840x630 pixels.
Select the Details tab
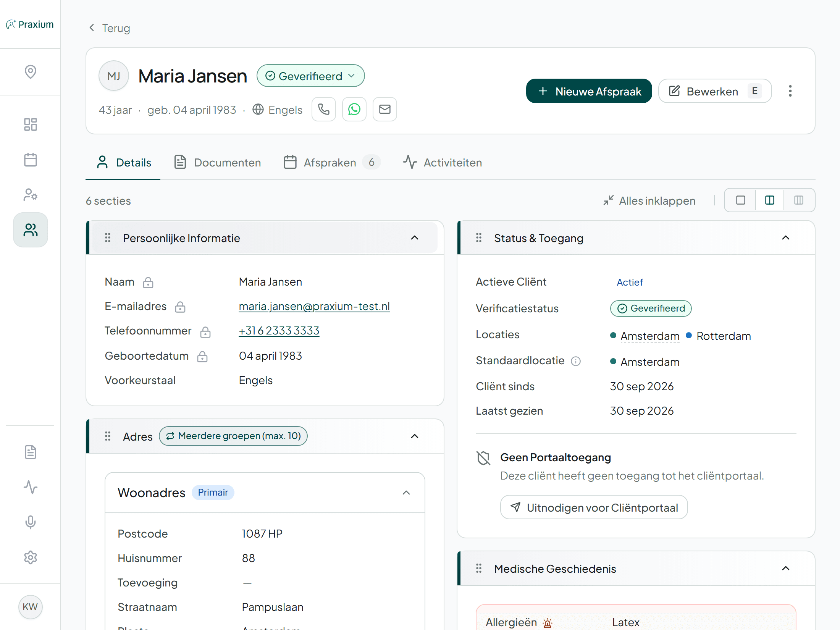click(123, 162)
